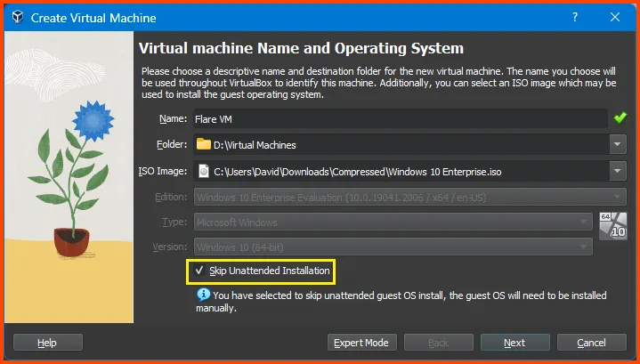640x364 pixels.
Task: Click the Windows 10 Enterprise.iso path field
Action: [401, 171]
